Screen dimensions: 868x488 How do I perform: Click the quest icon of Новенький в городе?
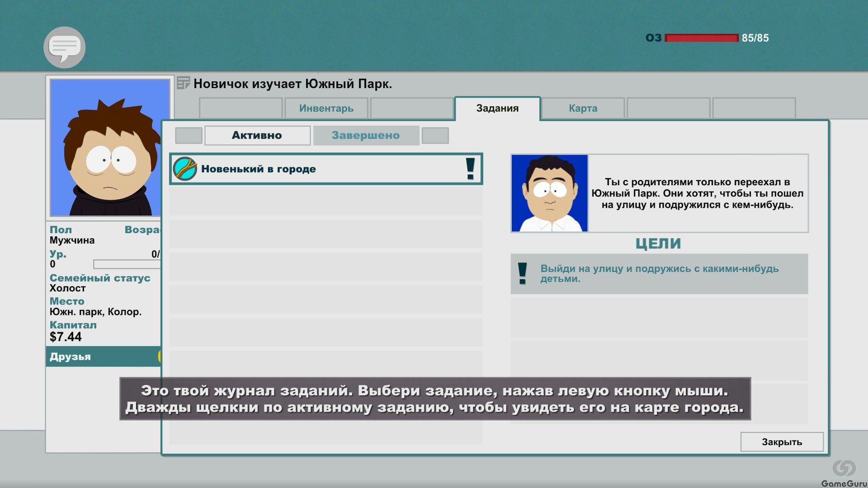coord(184,169)
